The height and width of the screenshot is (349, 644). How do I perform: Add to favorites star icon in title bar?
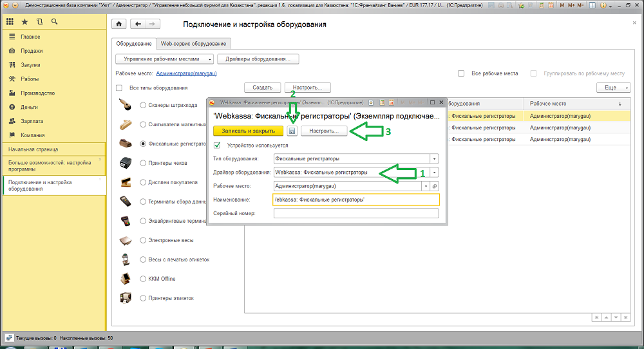521,5
